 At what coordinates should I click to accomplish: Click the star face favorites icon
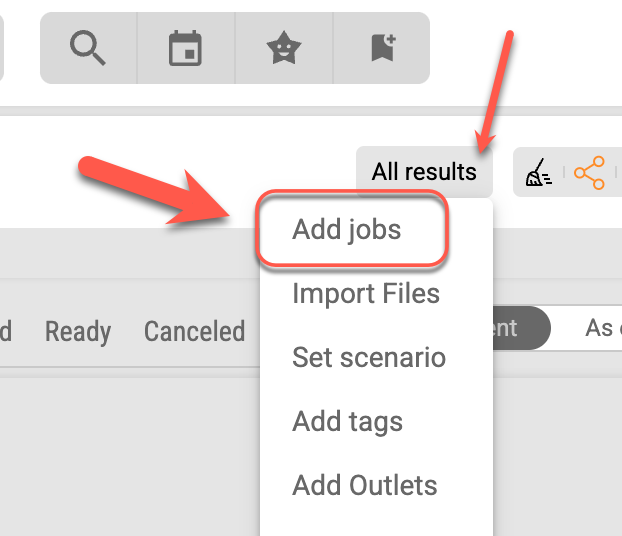point(284,48)
